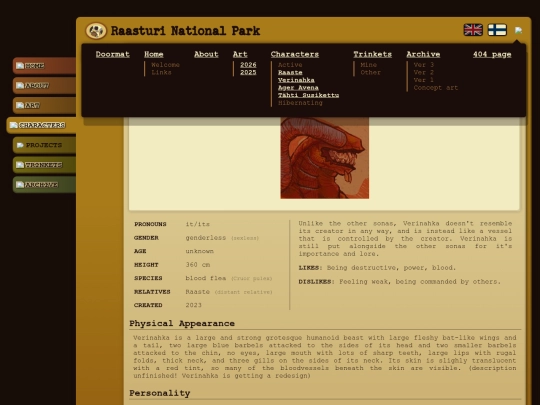Click the greyed 'Welcome' sitemap entry
Screen dimensions: 540x405
pyautogui.click(x=165, y=65)
